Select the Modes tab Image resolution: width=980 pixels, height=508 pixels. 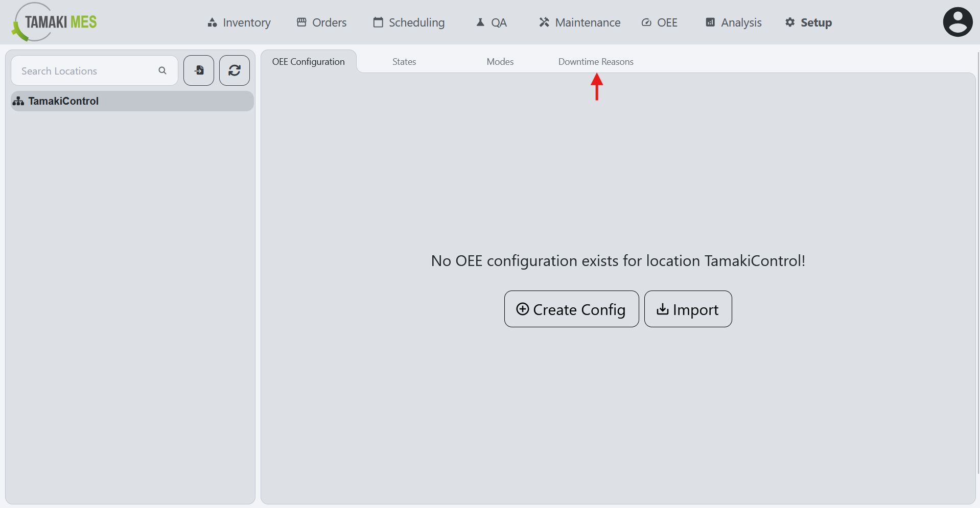point(500,61)
